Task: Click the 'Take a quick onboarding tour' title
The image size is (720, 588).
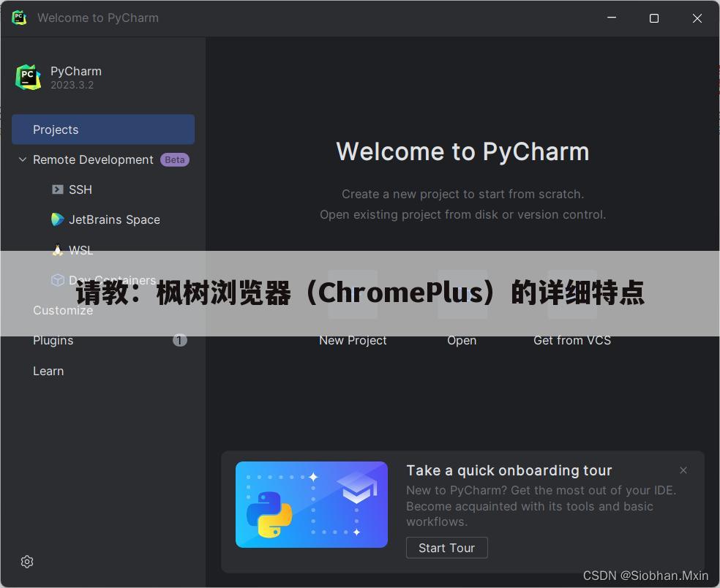Action: (x=509, y=470)
